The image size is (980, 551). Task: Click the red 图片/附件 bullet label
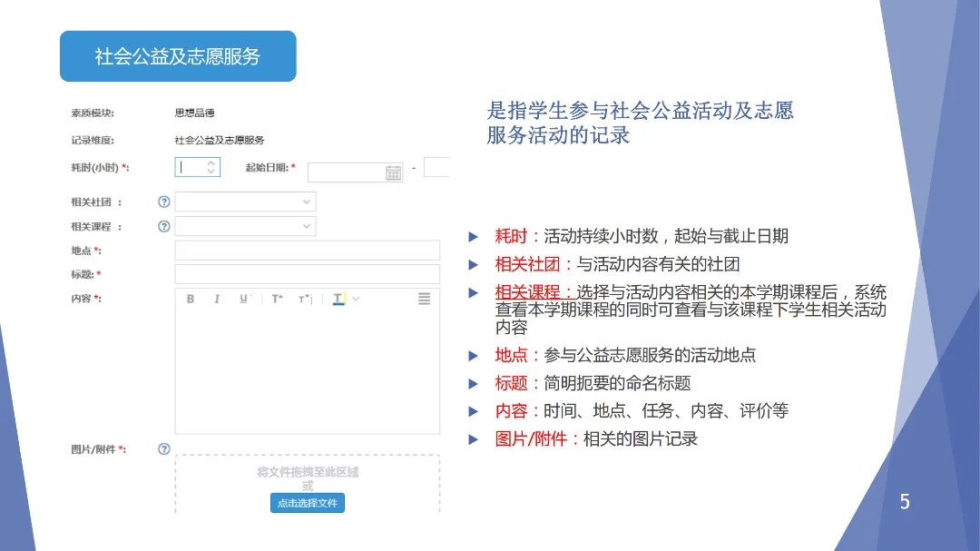click(531, 438)
